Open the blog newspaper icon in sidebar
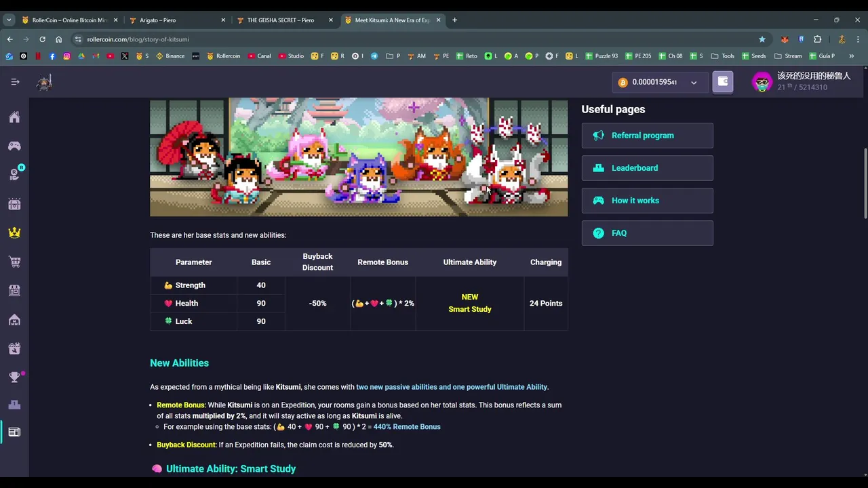The image size is (868, 488). point(14,432)
